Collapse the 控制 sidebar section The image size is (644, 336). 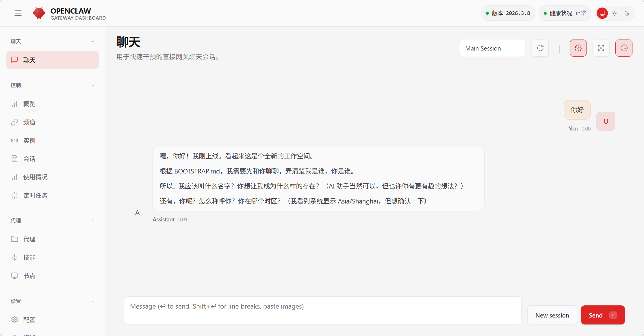click(93, 85)
